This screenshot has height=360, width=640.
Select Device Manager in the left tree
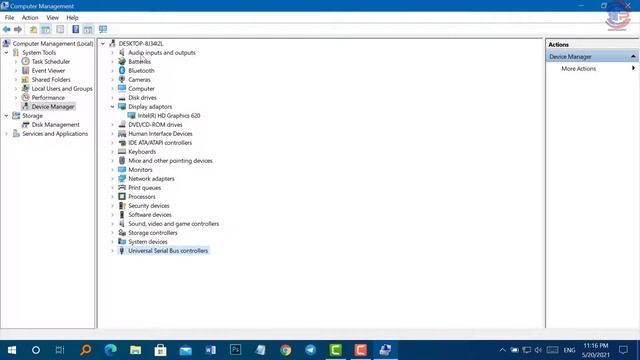point(53,107)
